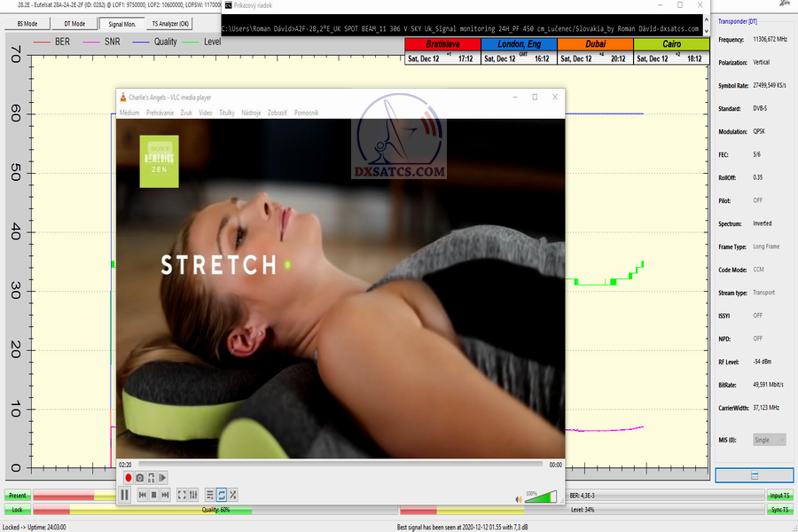Viewport: 798px width, 532px height.
Task: Skip to the next media item
Action: tap(165, 495)
